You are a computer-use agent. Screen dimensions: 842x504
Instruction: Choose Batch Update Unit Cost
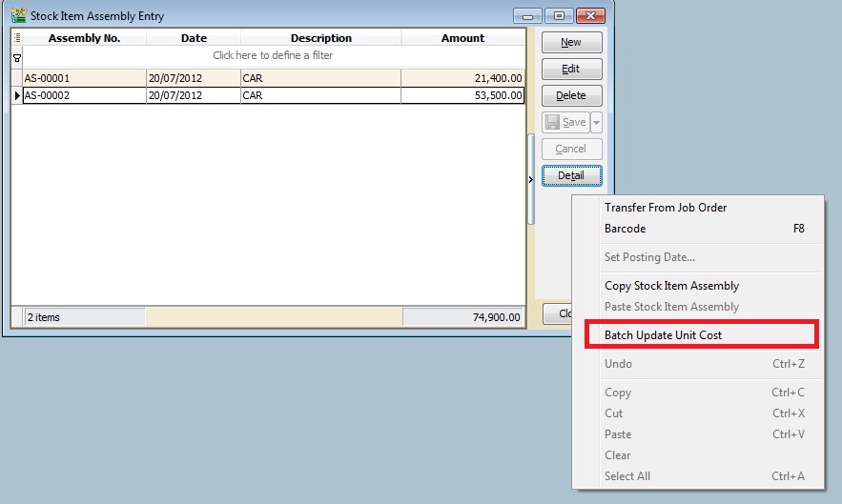click(x=663, y=335)
